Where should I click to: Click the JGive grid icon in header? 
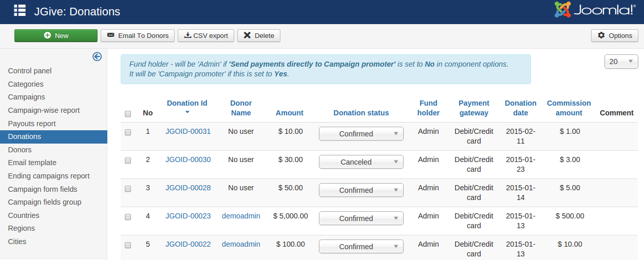[20, 10]
